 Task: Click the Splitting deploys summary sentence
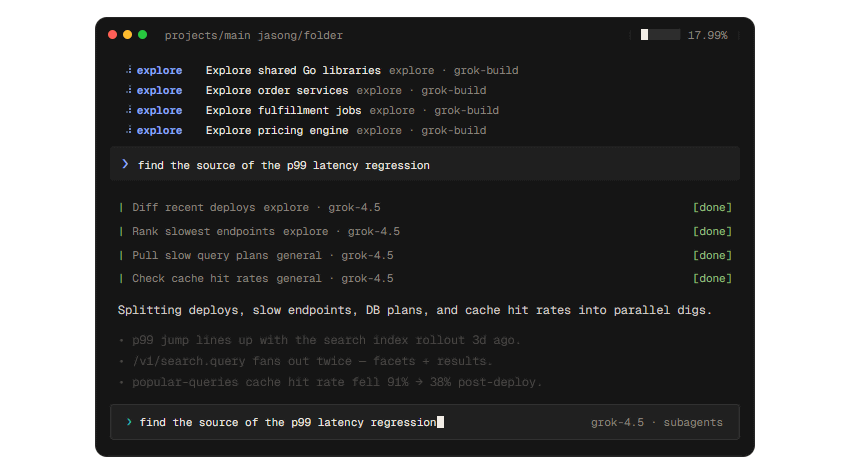click(415, 310)
